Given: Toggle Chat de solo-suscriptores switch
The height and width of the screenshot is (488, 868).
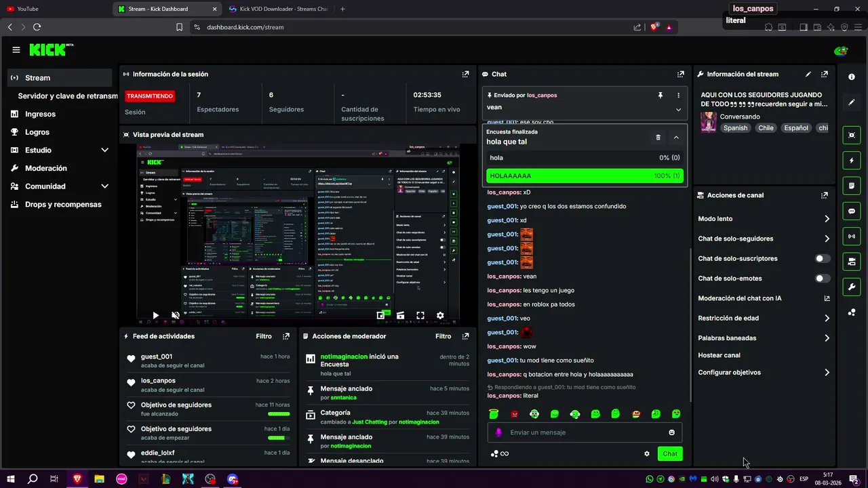Looking at the screenshot, I should click(823, 258).
